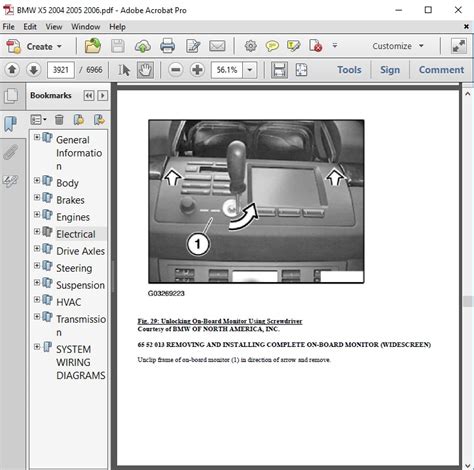This screenshot has height=470, width=474.
Task: Toggle the Bookmarks panel icon
Action: 10,124
